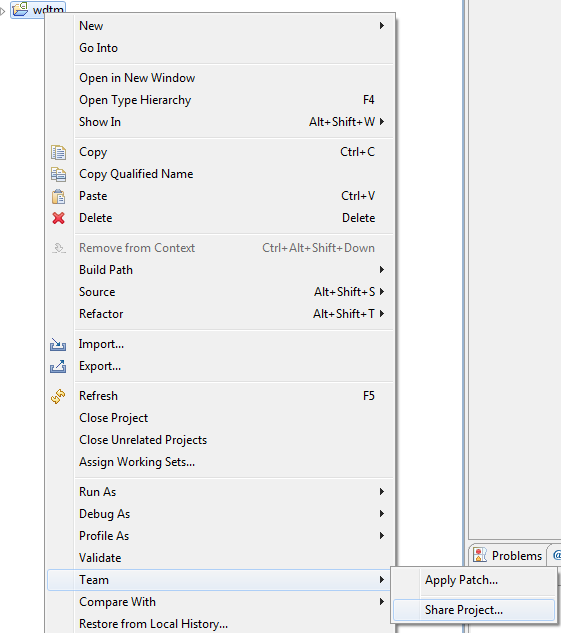
Task: Expand the Run As submenu arrow
Action: pyautogui.click(x=382, y=492)
